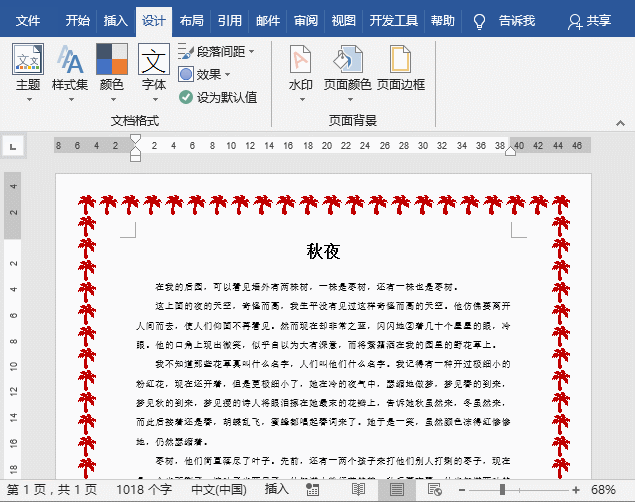Switch to the 视图 view tab
Screen dimensions: 635x502
pyautogui.click(x=344, y=21)
